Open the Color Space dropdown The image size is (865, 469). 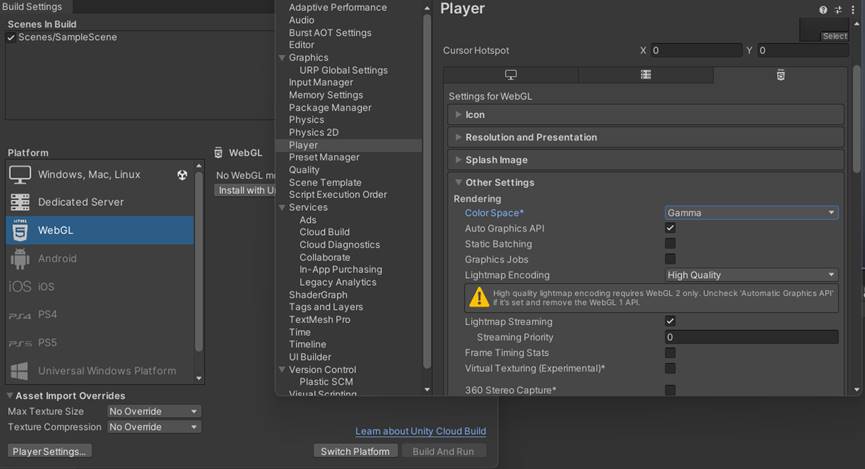tap(751, 213)
